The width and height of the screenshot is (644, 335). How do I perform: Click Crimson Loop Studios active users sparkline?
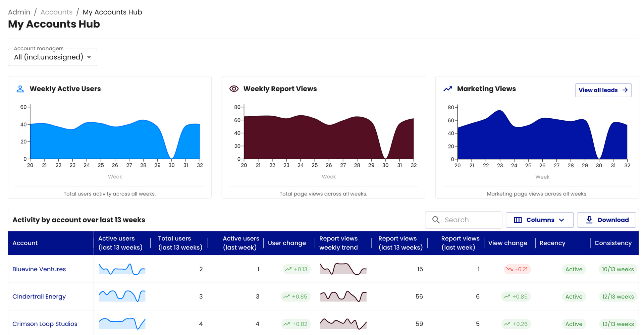click(x=122, y=324)
